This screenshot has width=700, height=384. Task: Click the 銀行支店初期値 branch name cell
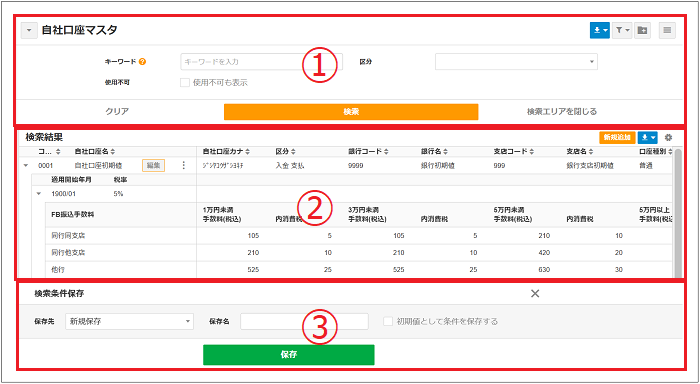590,166
